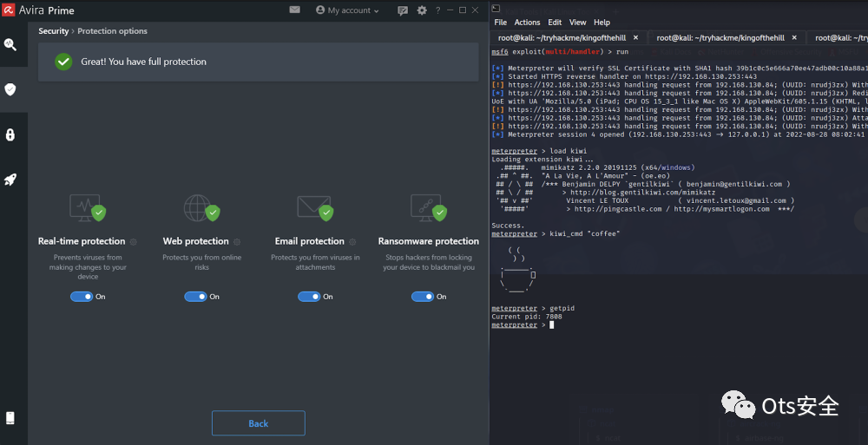Click the blog.gentilkiwi.com/mimikatz URL
The width and height of the screenshot is (868, 445).
click(642, 193)
